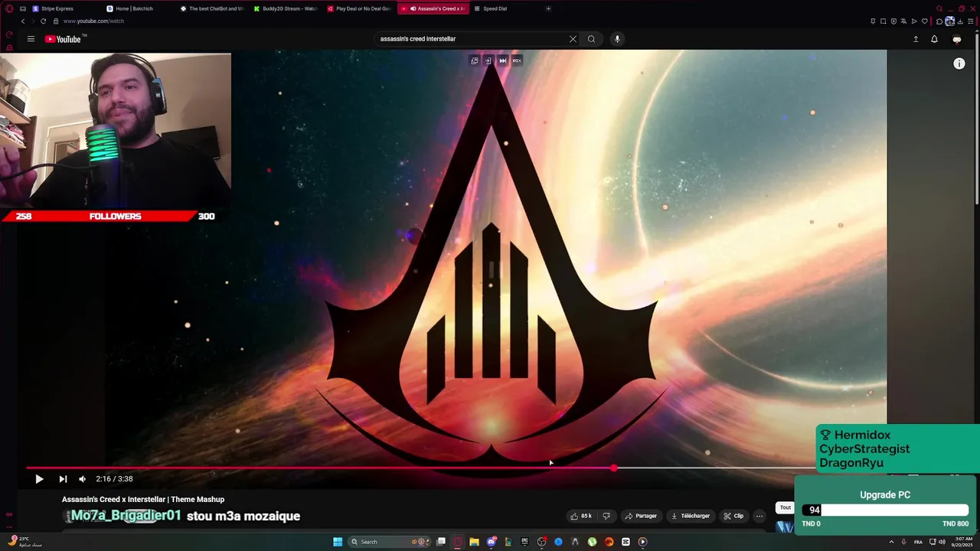This screenshot has height=551, width=980.
Task: Click the Windows taskbar Search box
Action: (x=389, y=542)
